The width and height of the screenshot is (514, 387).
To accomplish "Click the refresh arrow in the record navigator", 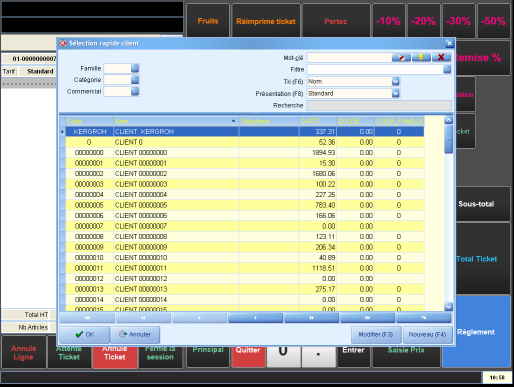I will click(423, 318).
